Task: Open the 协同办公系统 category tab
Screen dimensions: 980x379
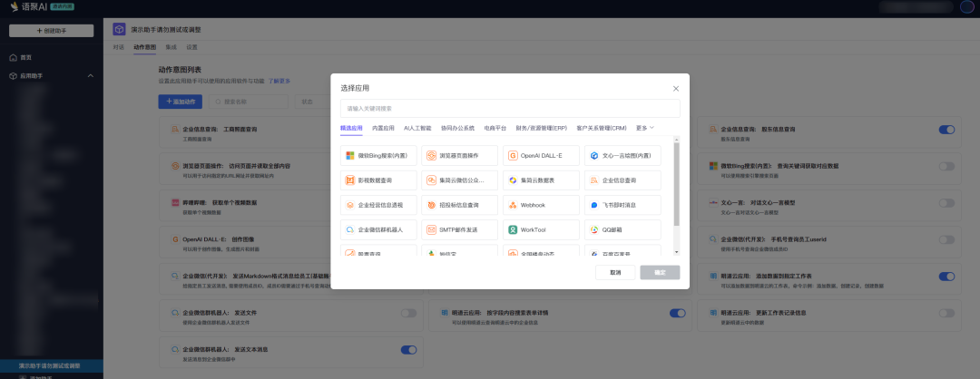Action: 457,128
